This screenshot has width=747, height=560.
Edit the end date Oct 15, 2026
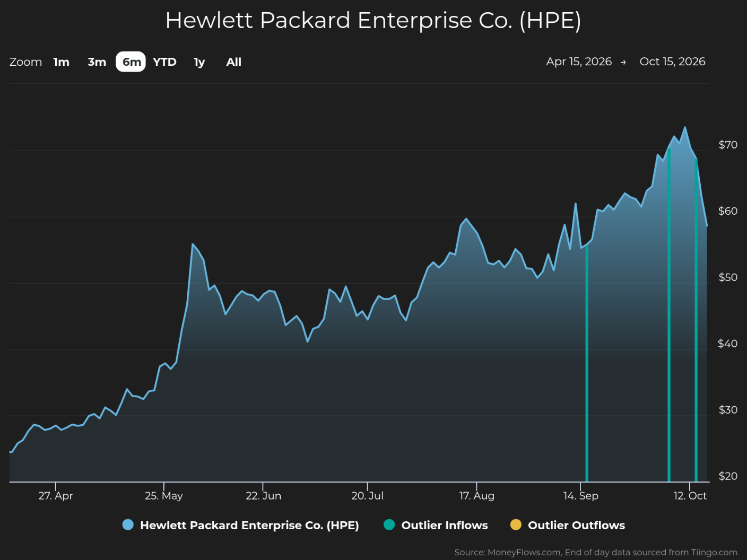pyautogui.click(x=672, y=62)
